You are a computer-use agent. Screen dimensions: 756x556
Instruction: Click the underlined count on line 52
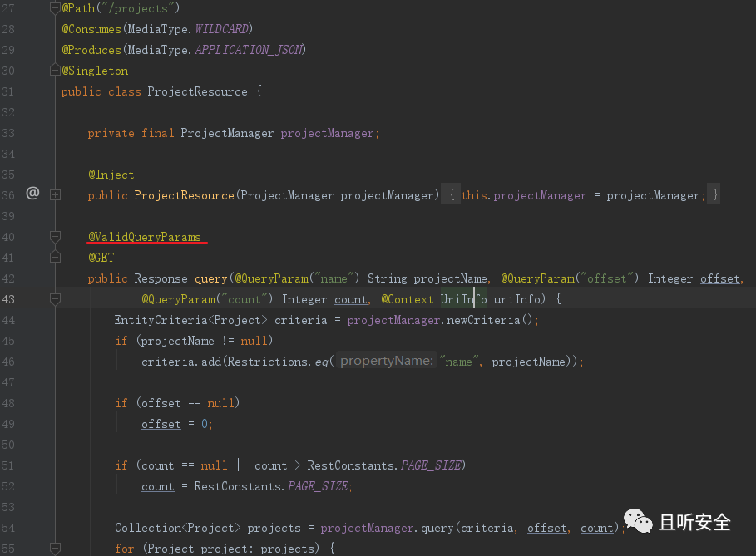tap(158, 486)
